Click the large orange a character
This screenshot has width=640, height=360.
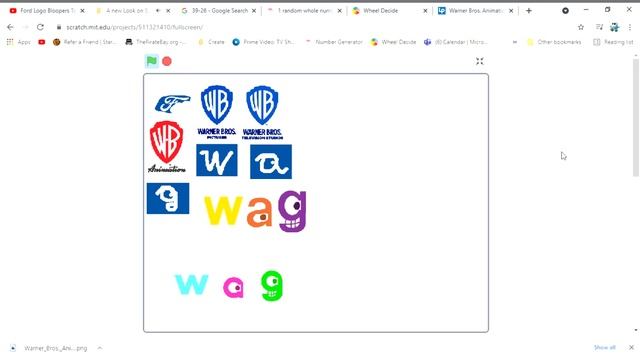[x=260, y=211]
